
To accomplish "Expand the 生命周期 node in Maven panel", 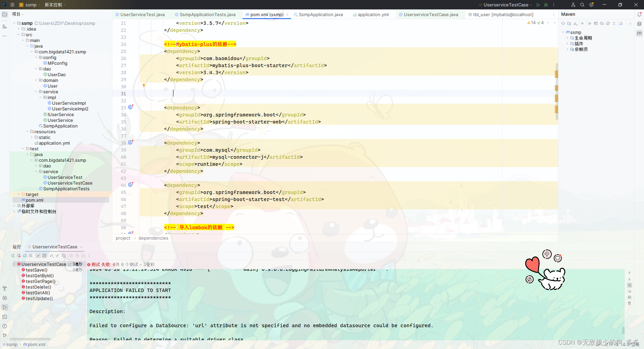I will [x=567, y=38].
